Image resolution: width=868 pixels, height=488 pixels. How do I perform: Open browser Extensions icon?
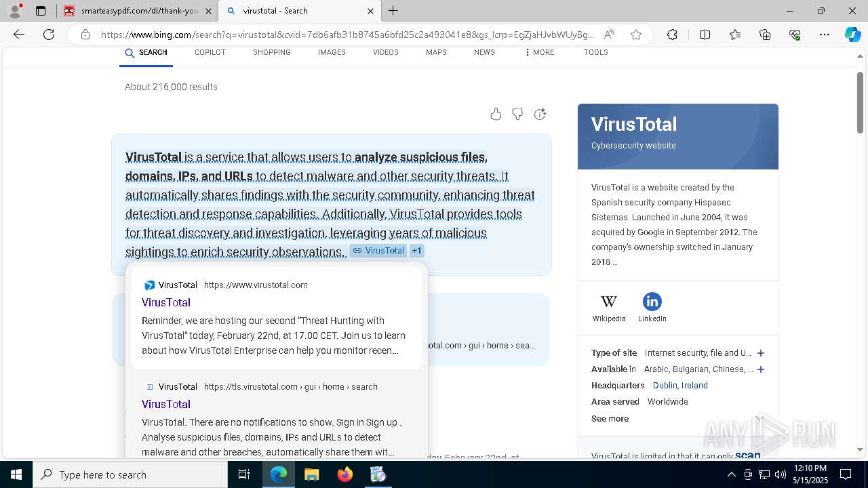[x=672, y=35]
